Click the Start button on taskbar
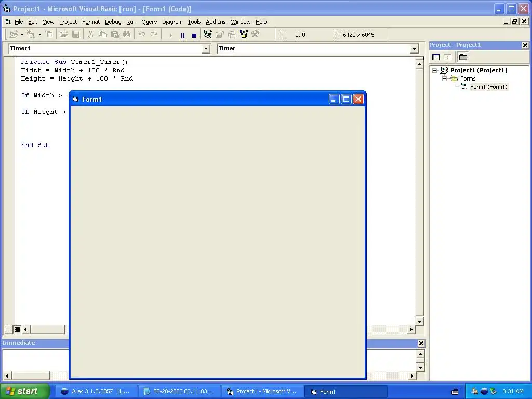This screenshot has height=399, width=532. click(24, 391)
